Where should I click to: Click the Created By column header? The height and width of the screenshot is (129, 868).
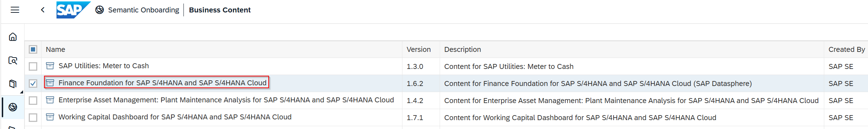847,49
